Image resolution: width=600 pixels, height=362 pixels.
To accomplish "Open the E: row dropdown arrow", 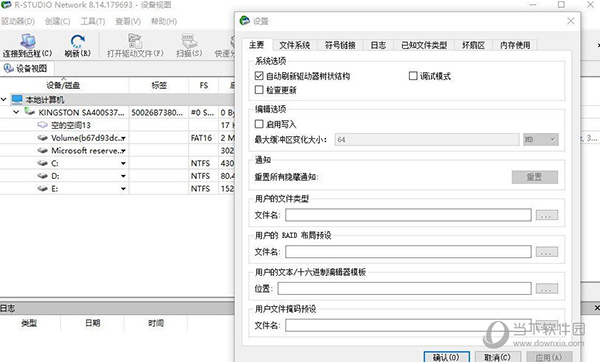I will pos(123,189).
